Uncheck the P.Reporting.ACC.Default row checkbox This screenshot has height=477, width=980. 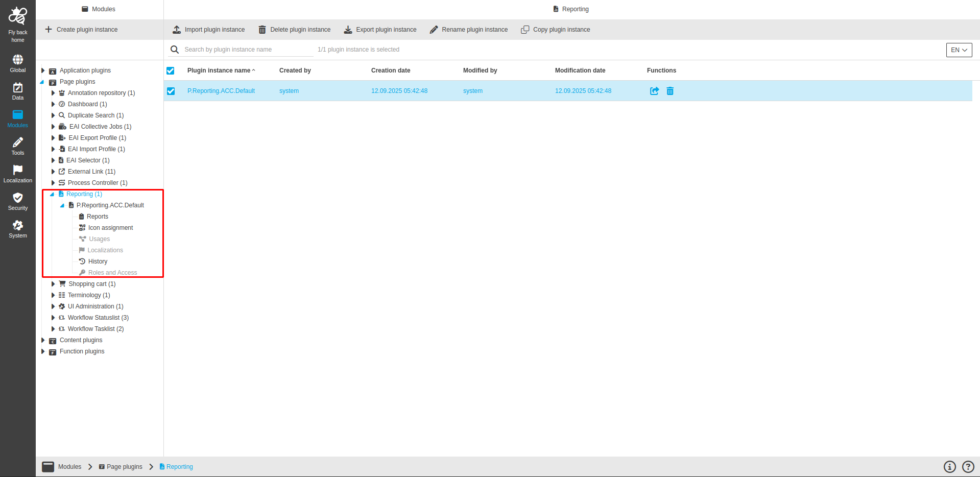tap(171, 91)
